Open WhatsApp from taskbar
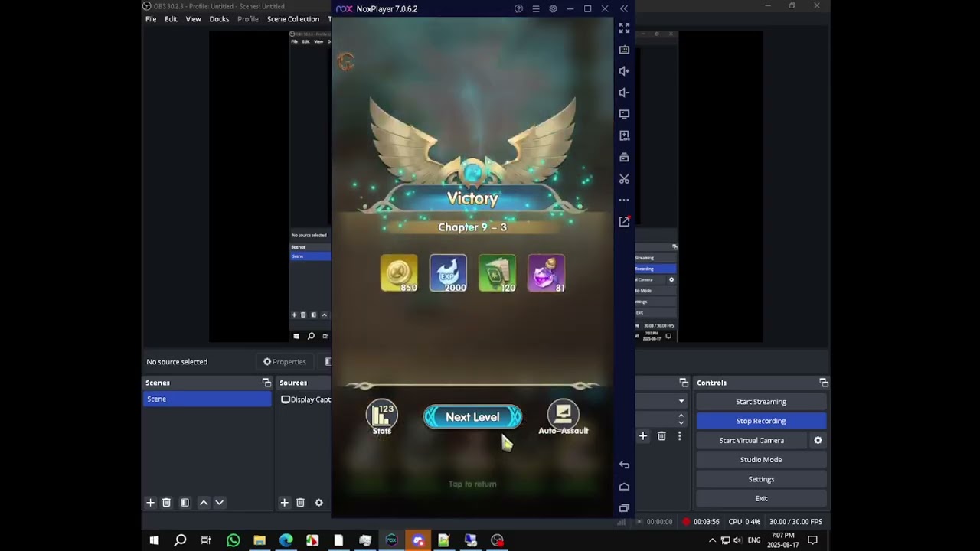The height and width of the screenshot is (551, 980). pos(233,540)
